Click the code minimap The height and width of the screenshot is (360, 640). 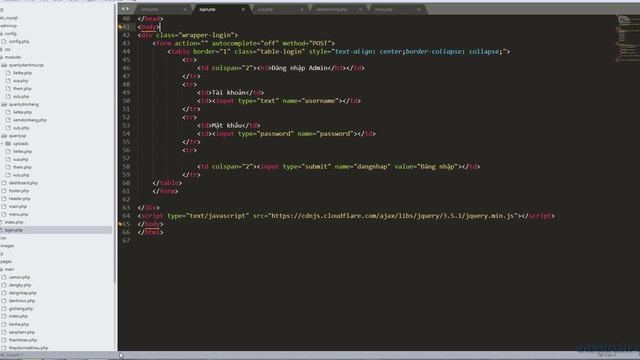[x=627, y=39]
